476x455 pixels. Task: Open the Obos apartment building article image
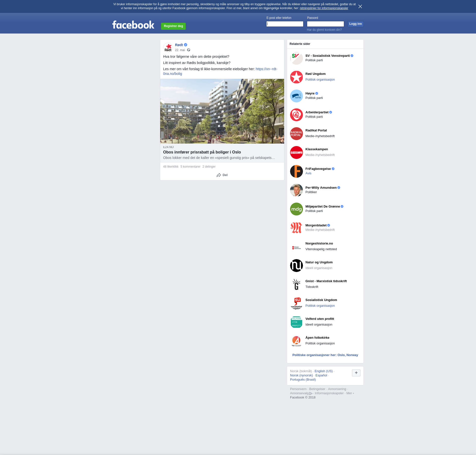click(222, 111)
